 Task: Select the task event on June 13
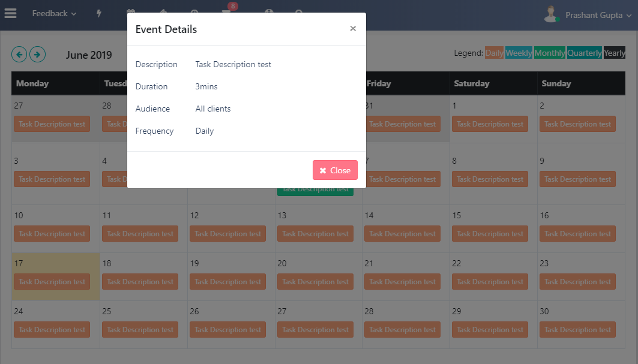315,234
